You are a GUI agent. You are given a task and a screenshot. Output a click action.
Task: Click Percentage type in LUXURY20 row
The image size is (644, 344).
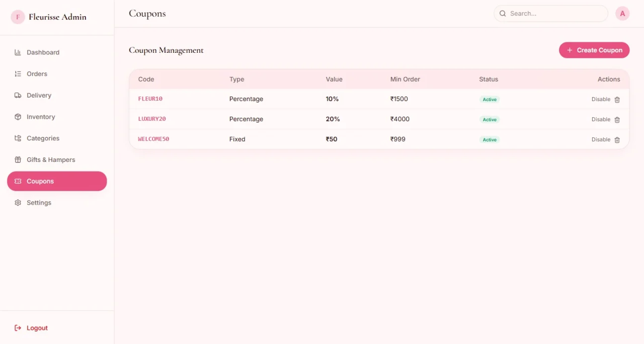246,119
